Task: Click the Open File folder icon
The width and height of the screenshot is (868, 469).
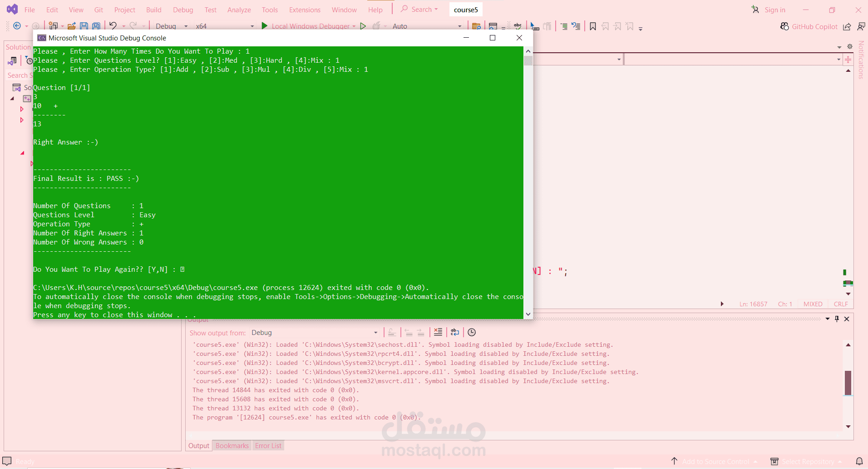Action: point(71,26)
